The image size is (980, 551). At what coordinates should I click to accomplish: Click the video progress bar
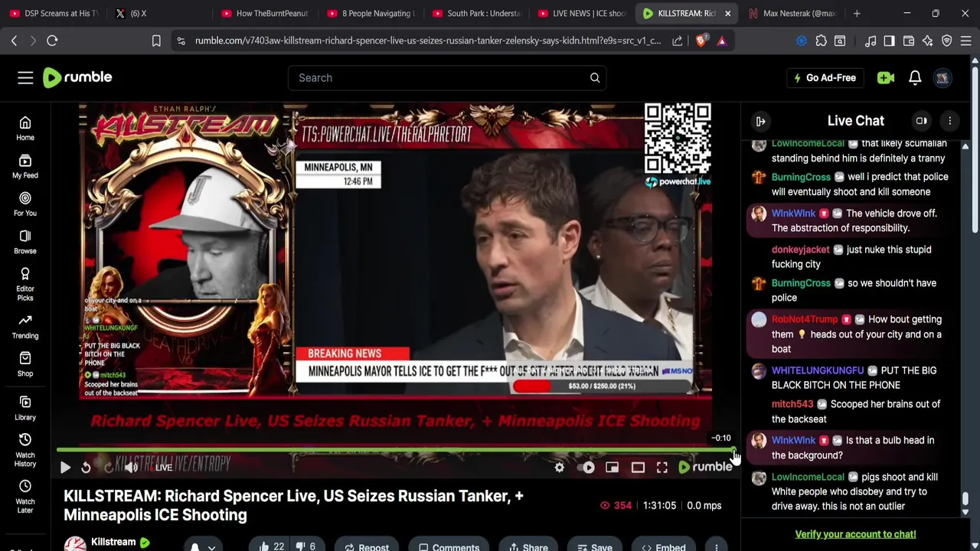point(395,450)
